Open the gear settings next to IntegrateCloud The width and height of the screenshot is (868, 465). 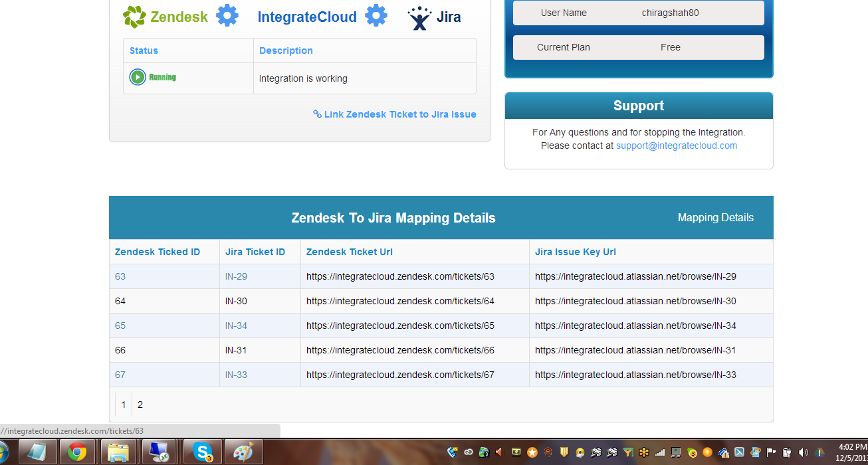[x=376, y=15]
